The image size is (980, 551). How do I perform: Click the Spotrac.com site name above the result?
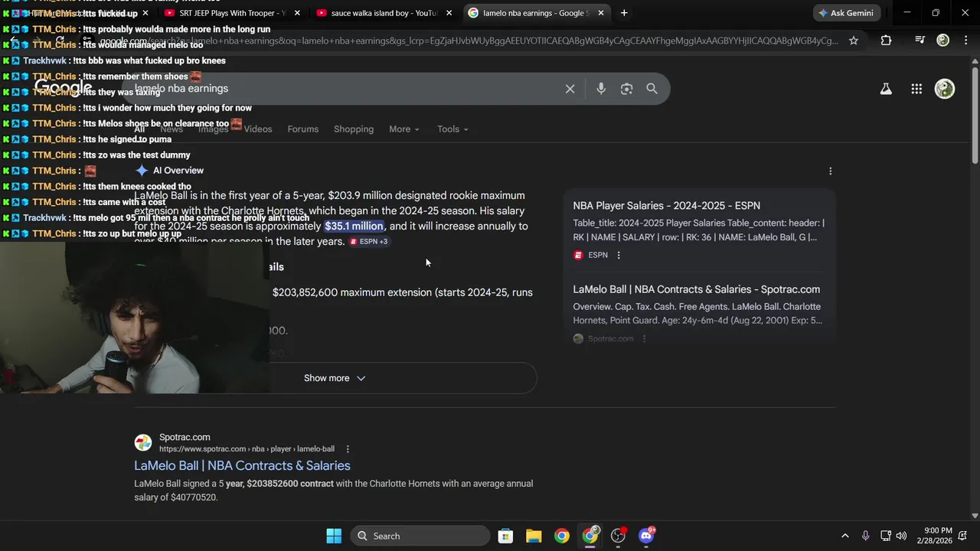pyautogui.click(x=185, y=438)
